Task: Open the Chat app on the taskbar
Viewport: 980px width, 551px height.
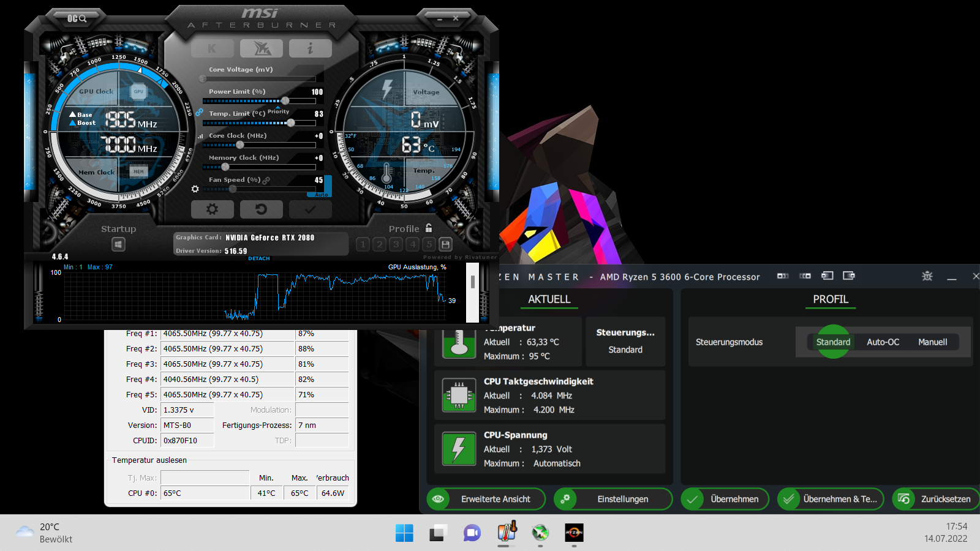Action: [x=472, y=533]
